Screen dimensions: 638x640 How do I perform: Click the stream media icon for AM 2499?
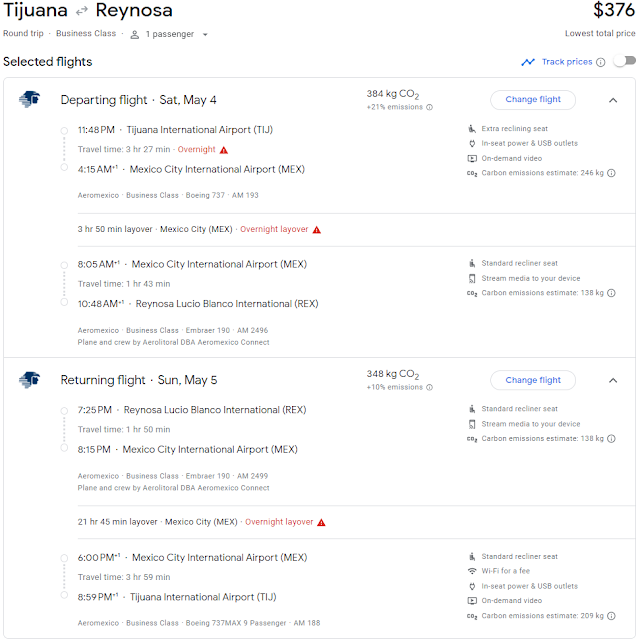pos(472,424)
